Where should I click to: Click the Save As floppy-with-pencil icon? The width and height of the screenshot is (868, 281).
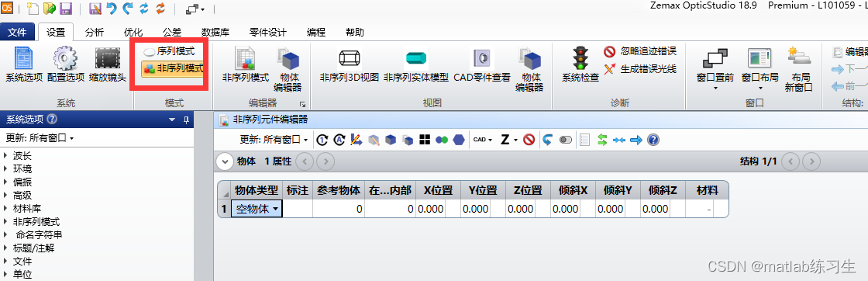(95, 9)
